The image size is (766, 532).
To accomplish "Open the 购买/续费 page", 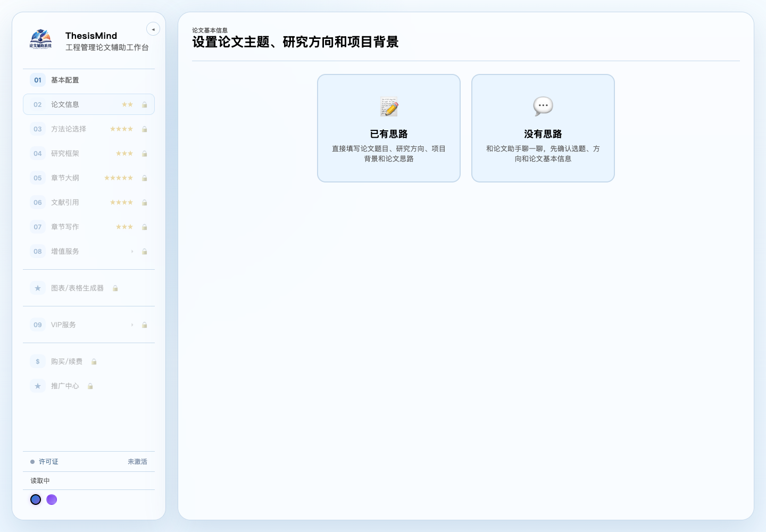I will 89,361.
